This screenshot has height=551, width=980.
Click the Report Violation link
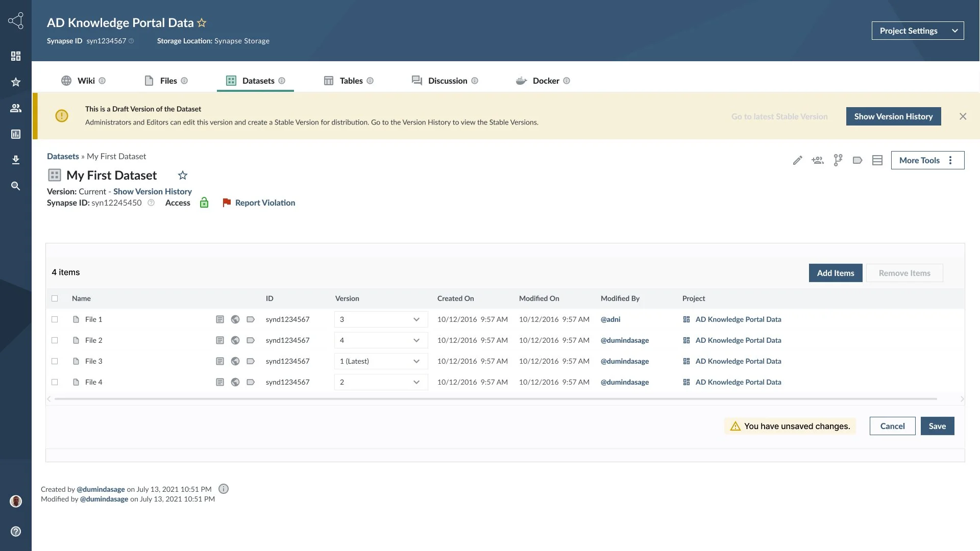point(265,203)
